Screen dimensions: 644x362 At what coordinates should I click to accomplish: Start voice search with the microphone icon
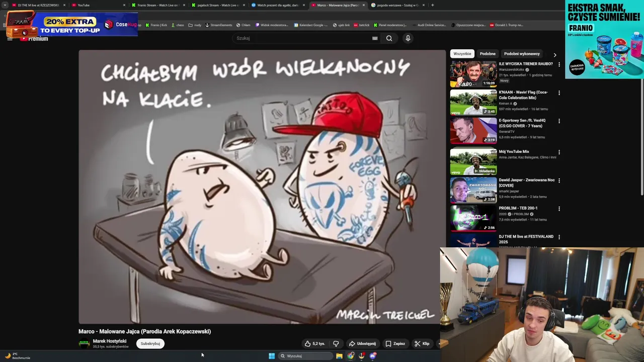tap(408, 38)
